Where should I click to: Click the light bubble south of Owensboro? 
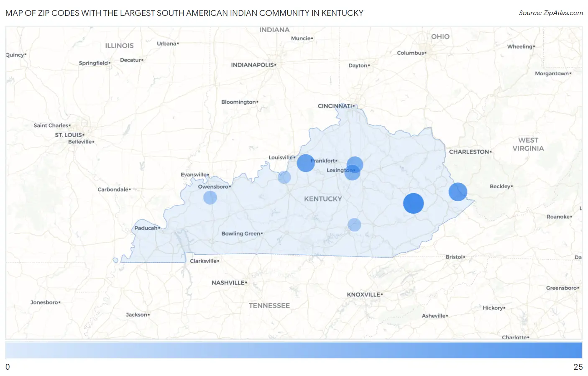click(210, 197)
